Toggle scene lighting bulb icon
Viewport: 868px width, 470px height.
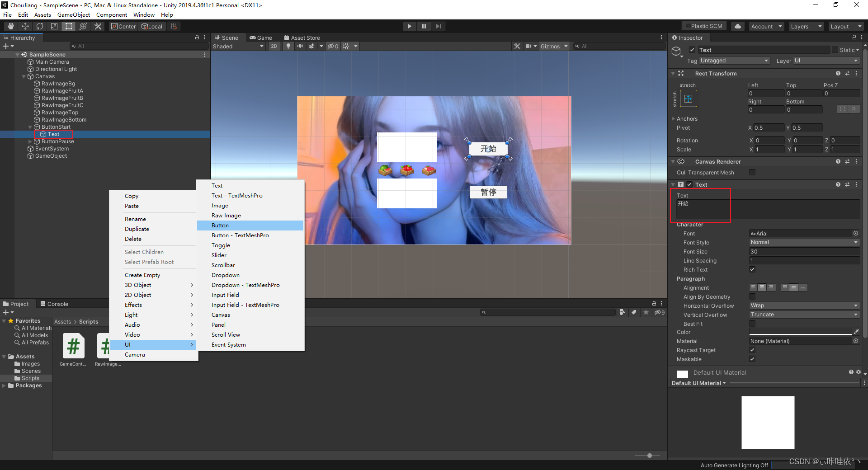point(288,46)
